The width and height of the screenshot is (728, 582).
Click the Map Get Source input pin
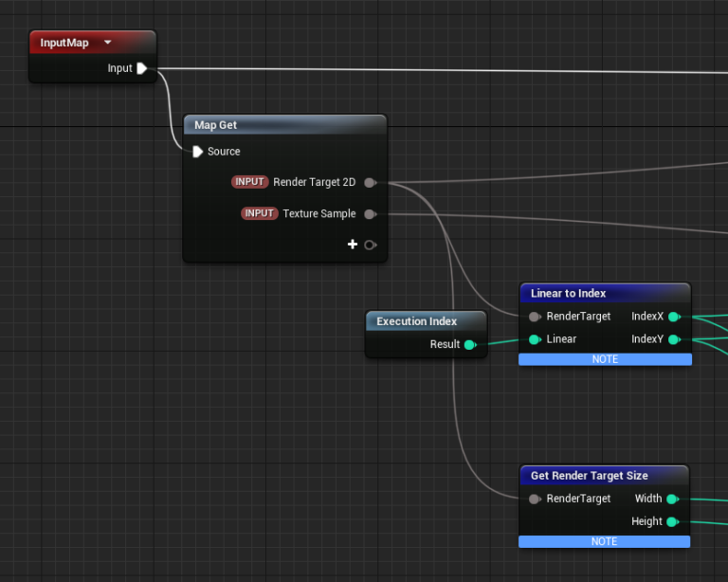point(198,152)
